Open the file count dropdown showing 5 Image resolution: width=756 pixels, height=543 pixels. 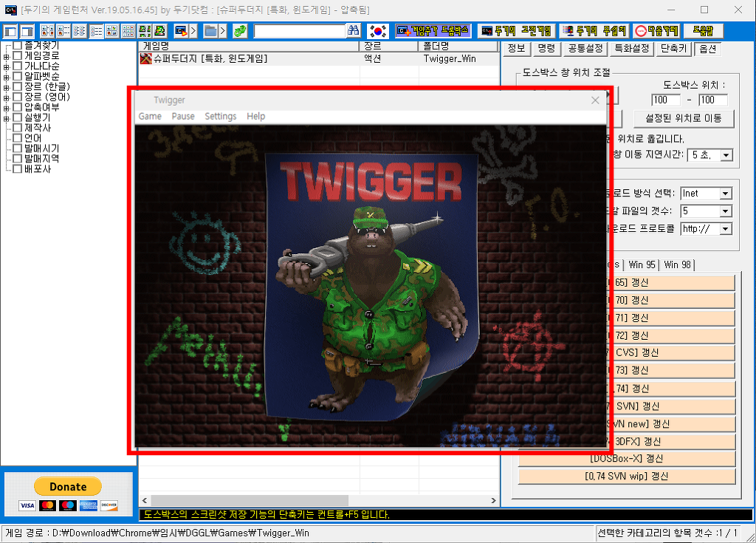click(726, 211)
